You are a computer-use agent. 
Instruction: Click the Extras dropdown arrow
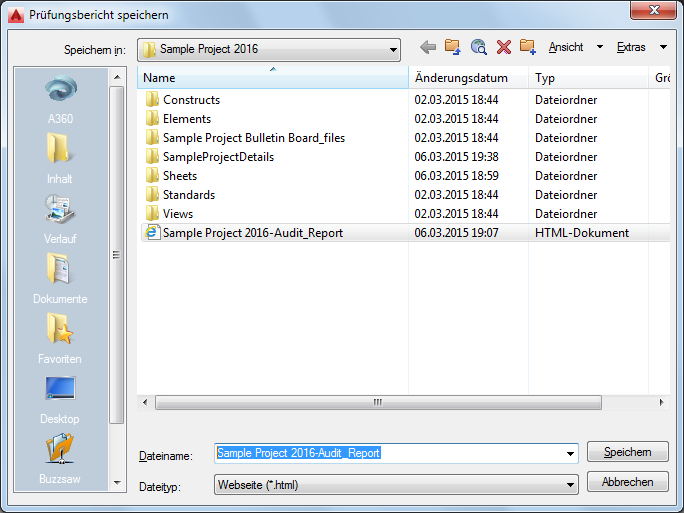coord(663,47)
